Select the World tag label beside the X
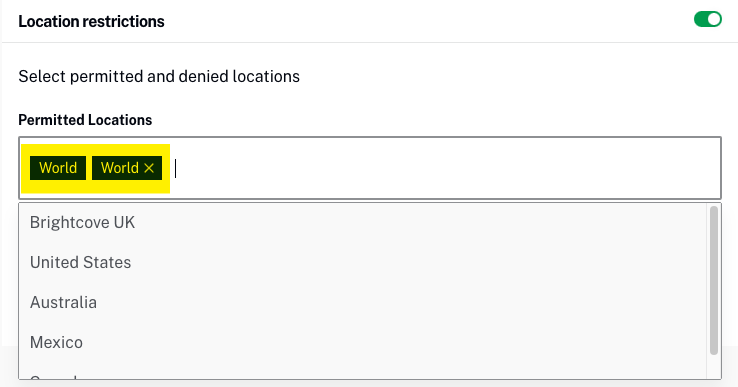The height and width of the screenshot is (387, 738). pos(120,168)
